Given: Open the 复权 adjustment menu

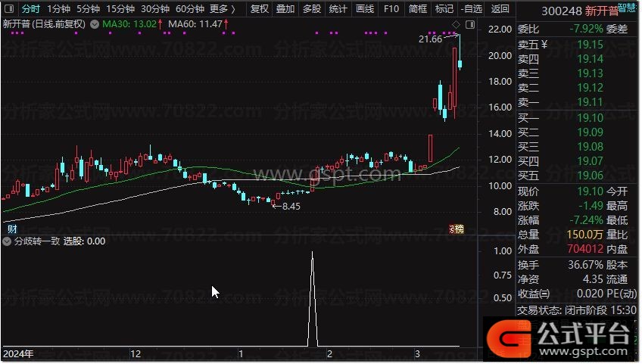Looking at the screenshot, I should pos(259,8).
